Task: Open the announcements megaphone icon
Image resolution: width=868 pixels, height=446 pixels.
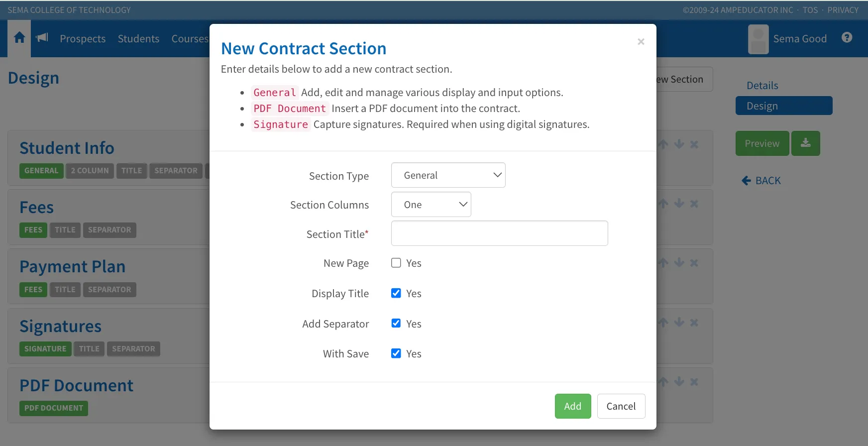Action: (x=42, y=38)
